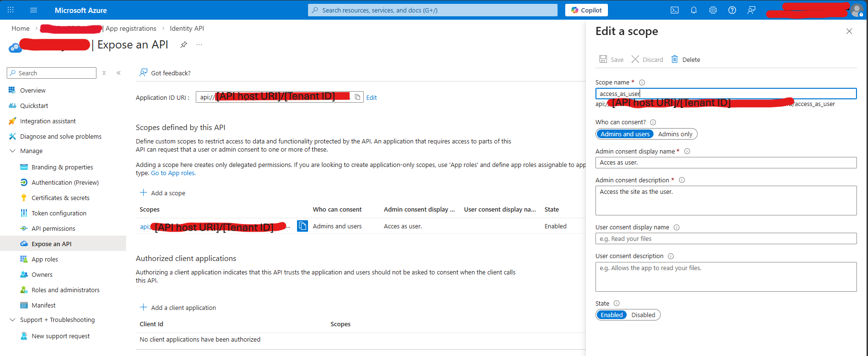Click the plus icon for Add a scope
868x356 pixels.
pyautogui.click(x=143, y=192)
